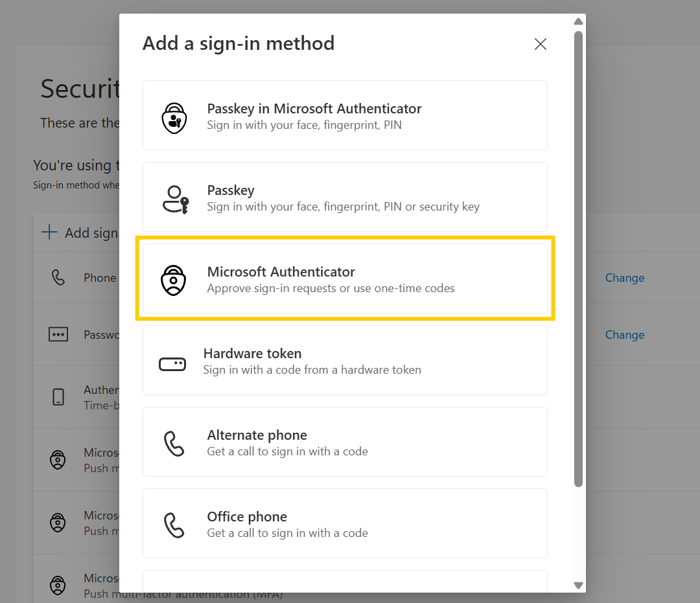Click Change link for the Phone row
Viewport: 700px width, 603px height.
[625, 278]
